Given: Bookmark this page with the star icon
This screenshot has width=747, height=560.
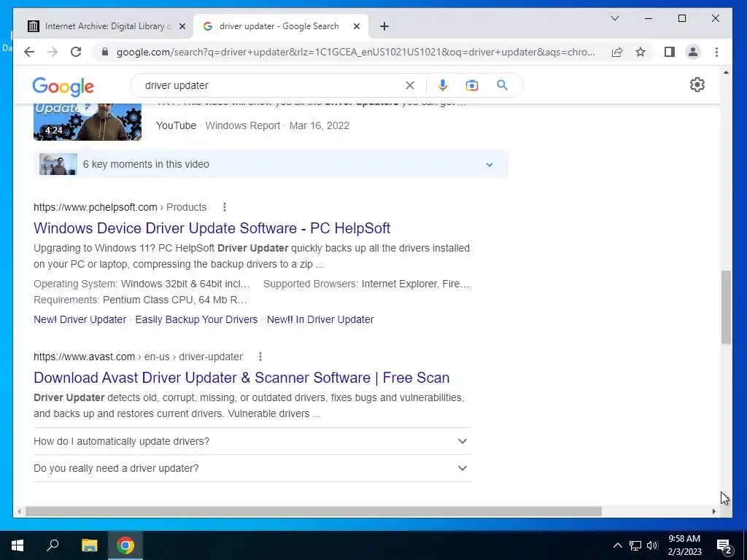Looking at the screenshot, I should pyautogui.click(x=640, y=52).
